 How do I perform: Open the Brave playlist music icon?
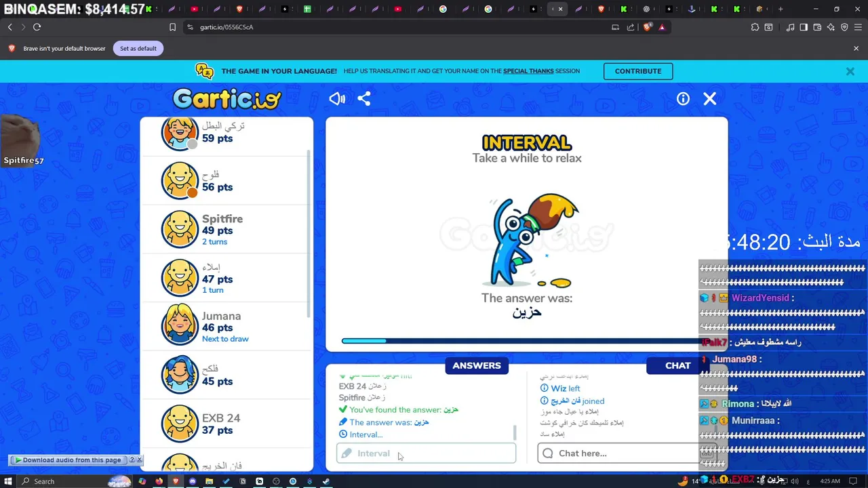click(790, 27)
